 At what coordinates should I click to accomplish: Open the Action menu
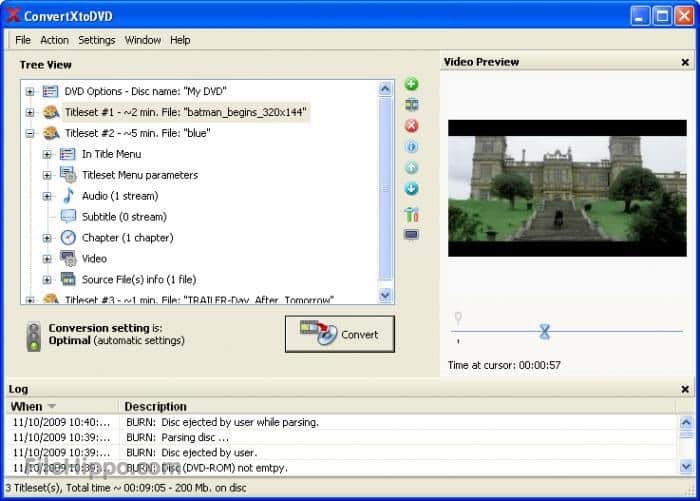point(54,40)
